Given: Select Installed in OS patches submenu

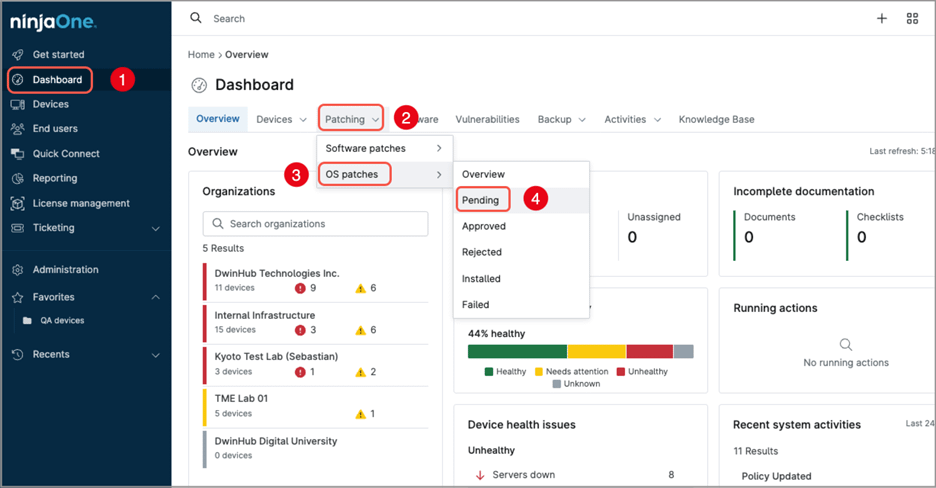Looking at the screenshot, I should (x=521, y=279).
